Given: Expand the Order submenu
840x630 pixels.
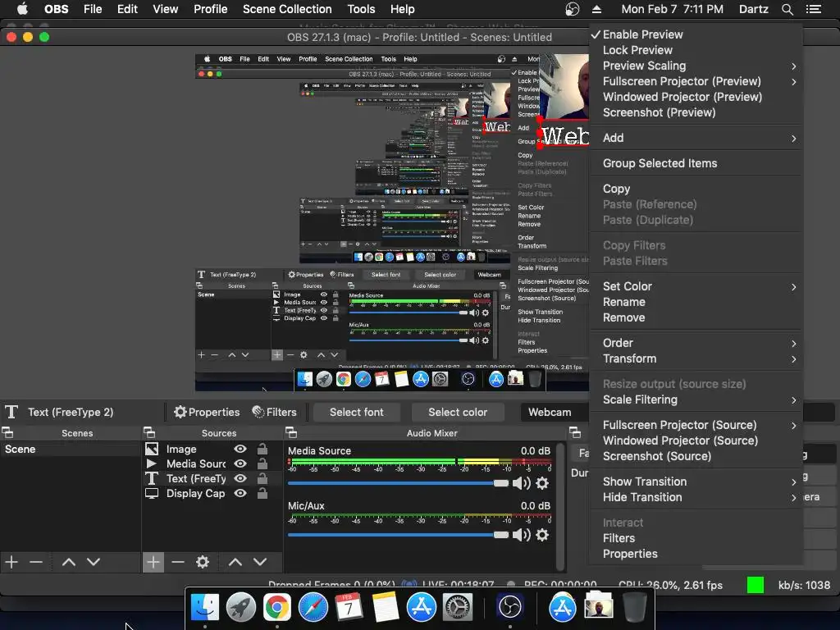Looking at the screenshot, I should (696, 343).
